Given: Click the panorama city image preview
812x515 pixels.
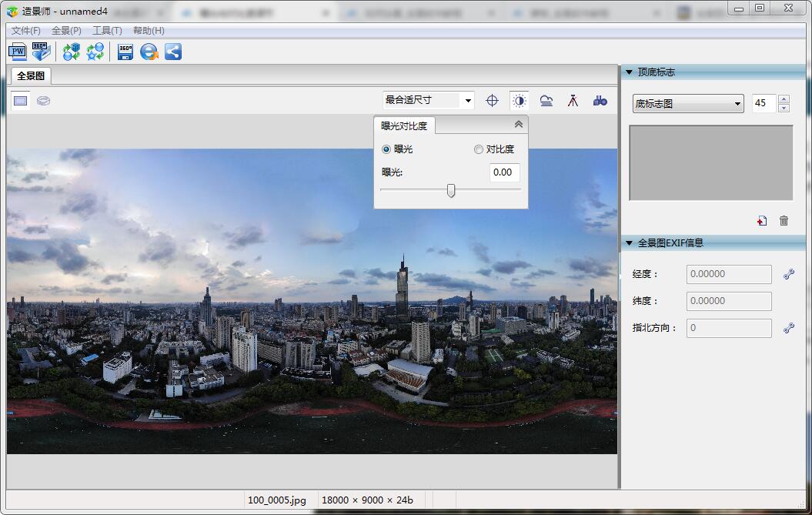Looking at the screenshot, I should click(x=312, y=301).
